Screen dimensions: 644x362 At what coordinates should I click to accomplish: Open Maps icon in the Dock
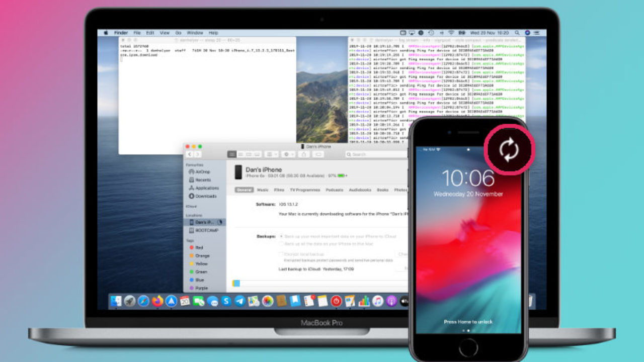pyautogui.click(x=254, y=301)
